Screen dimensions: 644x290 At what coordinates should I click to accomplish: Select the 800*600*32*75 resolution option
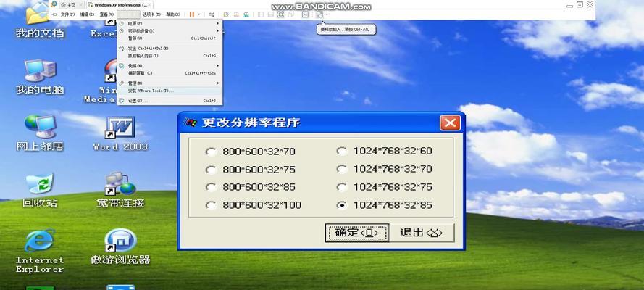coord(251,170)
